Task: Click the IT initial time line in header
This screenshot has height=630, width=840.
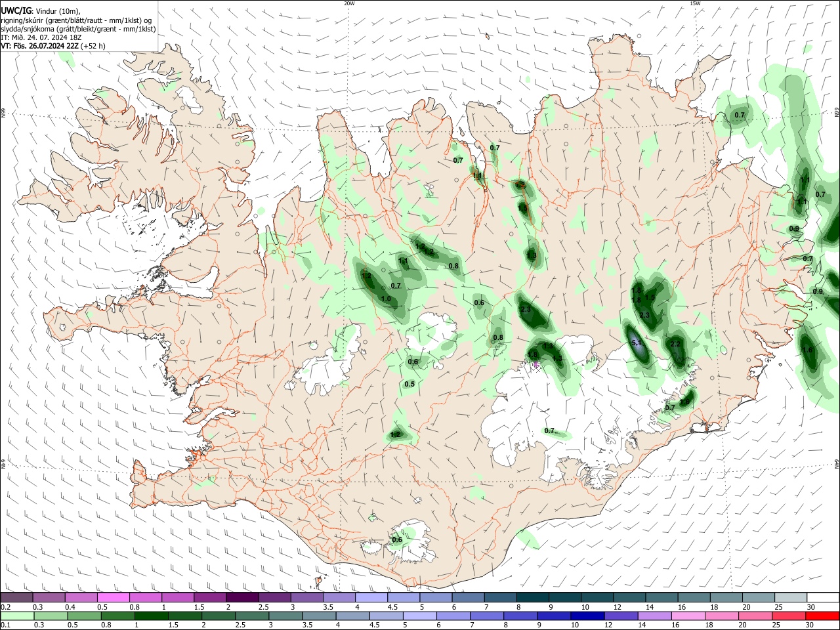Action: tap(41, 37)
